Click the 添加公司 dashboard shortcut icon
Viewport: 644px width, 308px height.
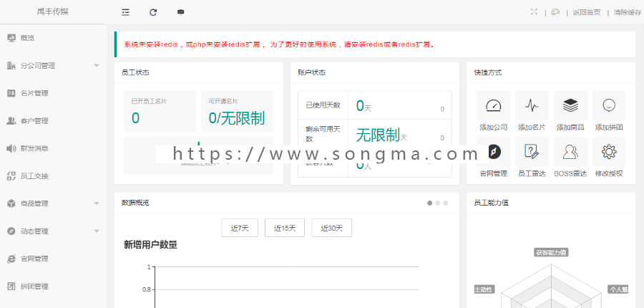click(493, 106)
